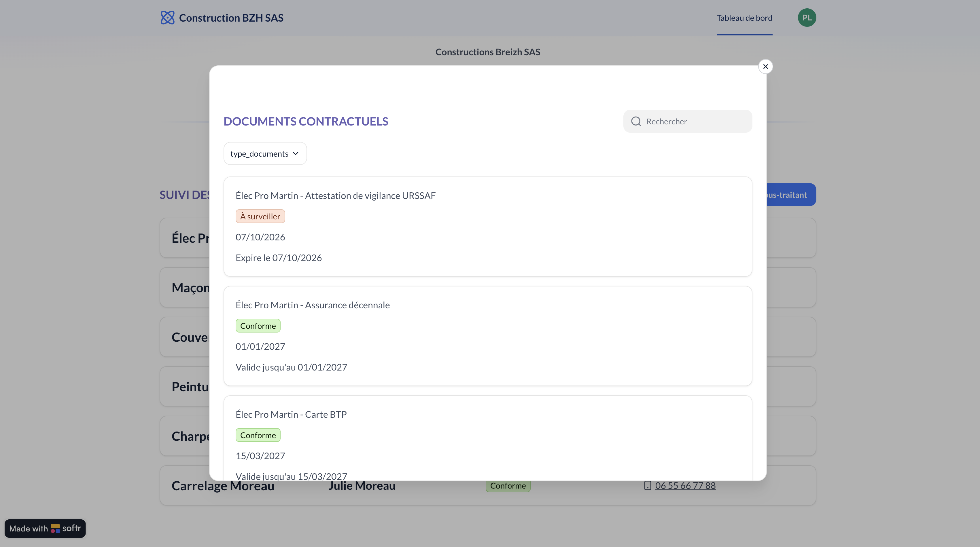Click Valide jusqu'au 01/01/2027 text
Viewport: 980px width, 547px height.
[292, 367]
